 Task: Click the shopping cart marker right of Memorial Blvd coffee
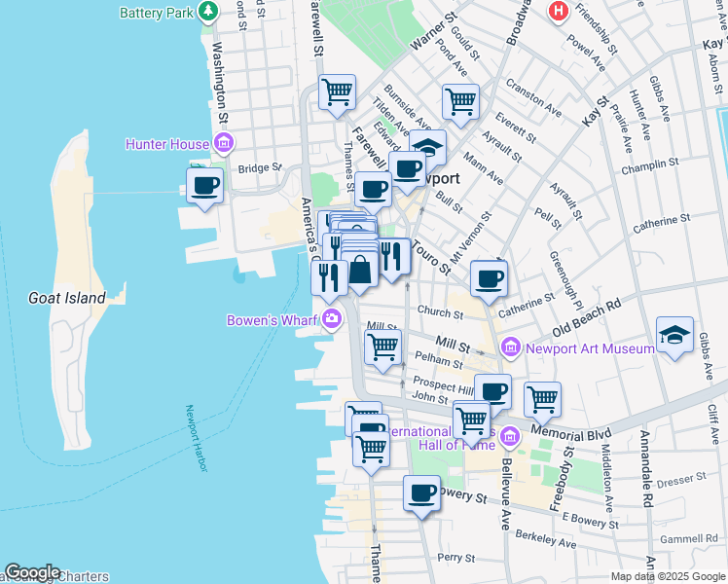pos(542,398)
